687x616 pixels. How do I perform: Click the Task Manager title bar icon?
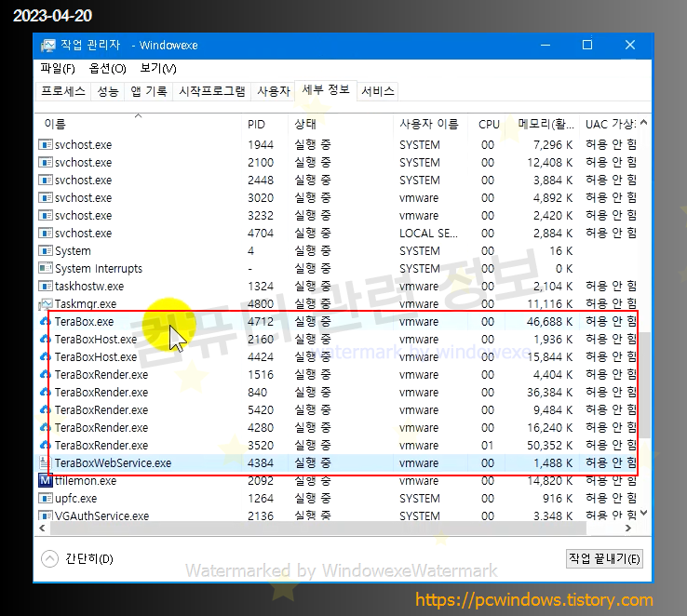(47, 46)
